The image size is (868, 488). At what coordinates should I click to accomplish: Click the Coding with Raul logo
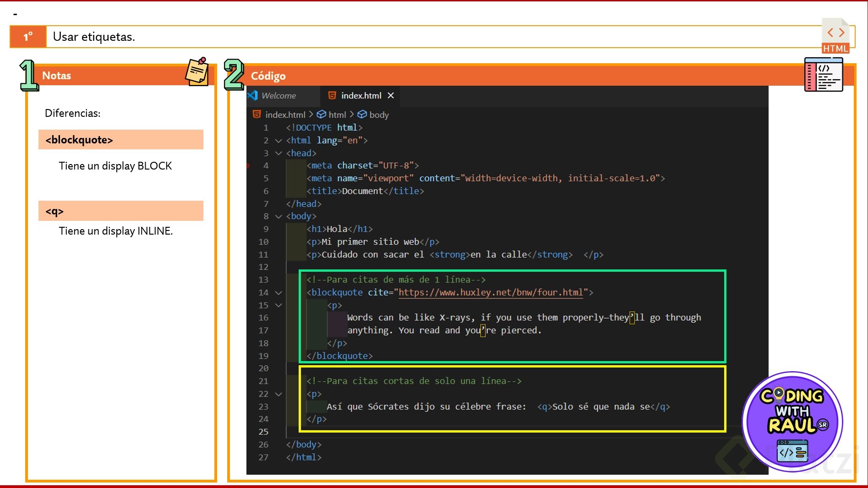[x=792, y=422]
